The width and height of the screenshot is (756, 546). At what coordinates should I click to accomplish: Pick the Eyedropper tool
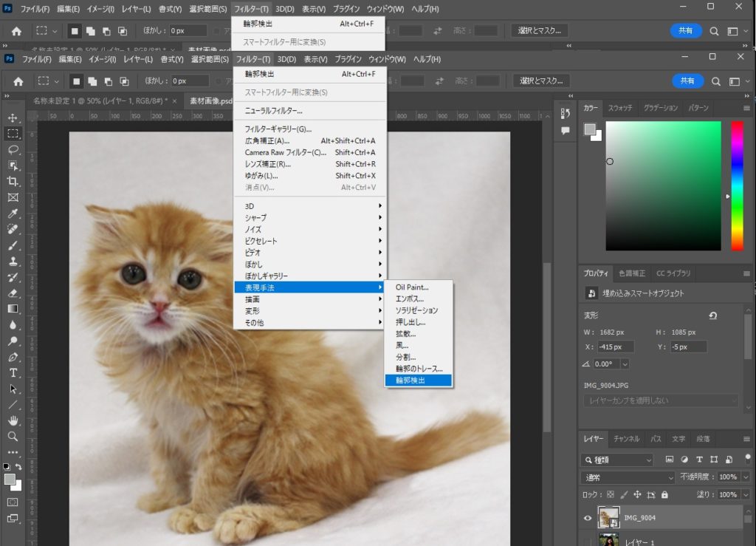pyautogui.click(x=13, y=214)
